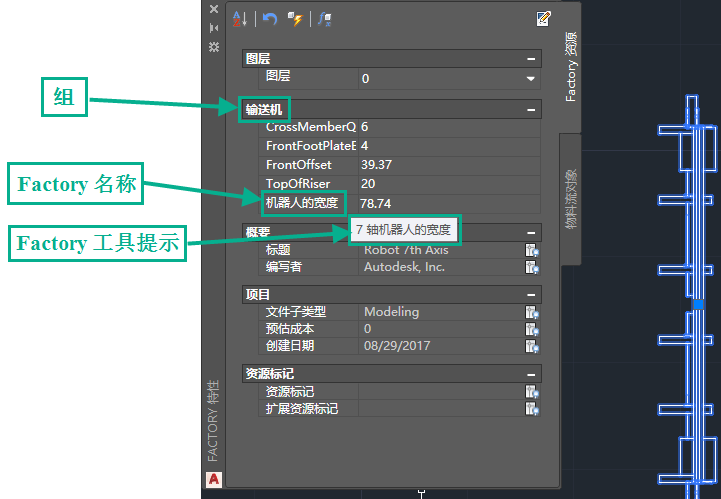
Task: Click the empty 资源标记 value field
Action: [441, 391]
